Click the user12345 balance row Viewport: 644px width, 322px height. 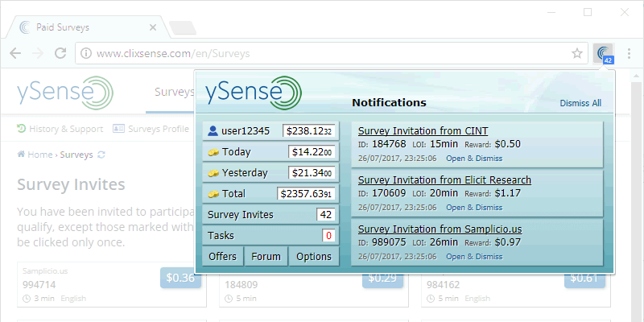pos(270,131)
